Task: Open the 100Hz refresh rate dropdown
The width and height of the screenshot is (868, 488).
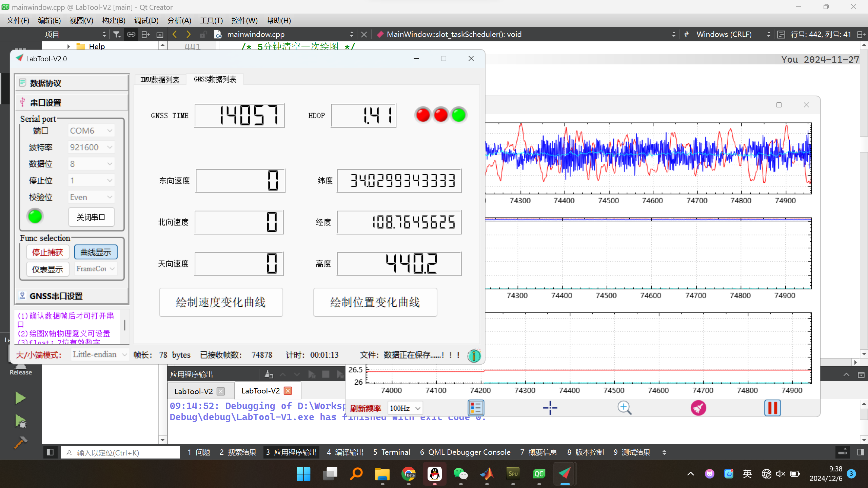Action: [x=405, y=408]
